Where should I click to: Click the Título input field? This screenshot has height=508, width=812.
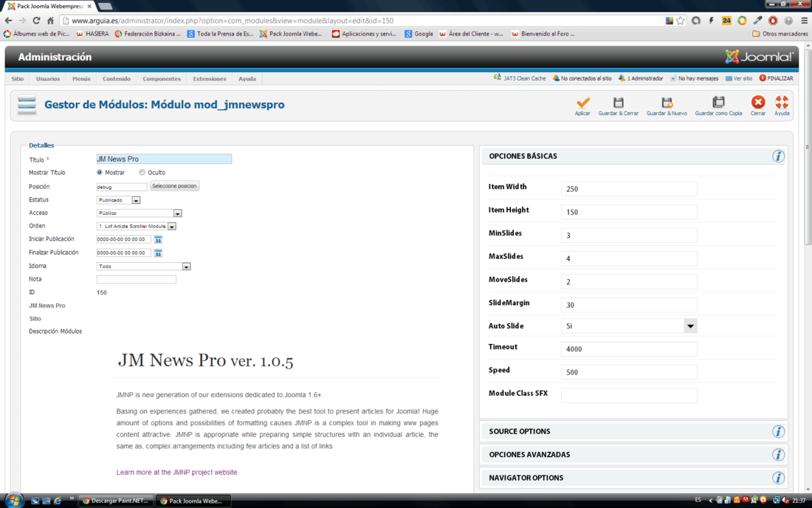[164, 159]
